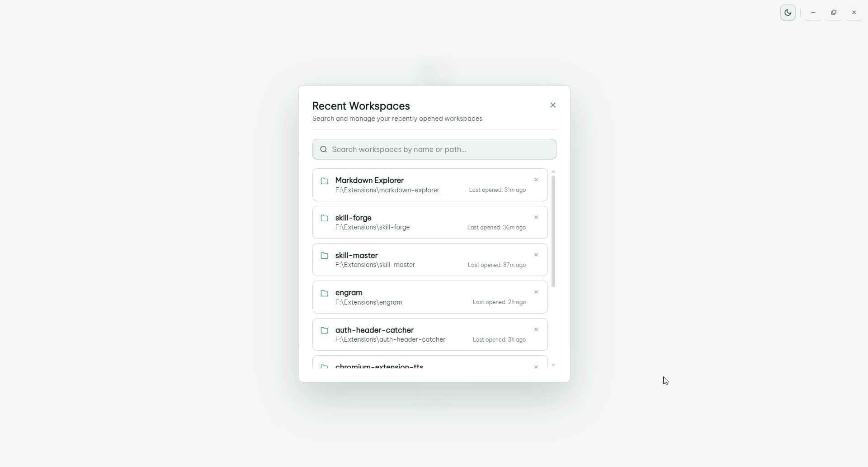The height and width of the screenshot is (467, 868).
Task: Open the auth-header-catcher workspace
Action: coord(430,335)
